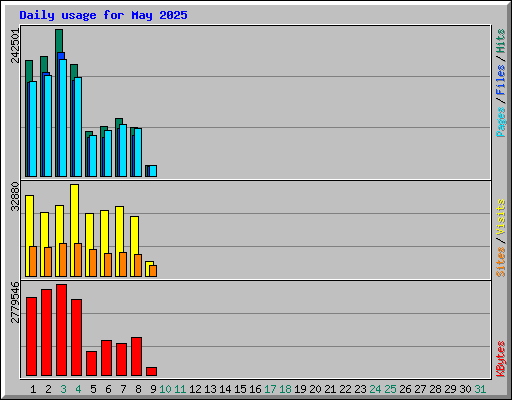Click the 32880 axis value
This screenshot has width=512, height=400.
pyautogui.click(x=15, y=197)
